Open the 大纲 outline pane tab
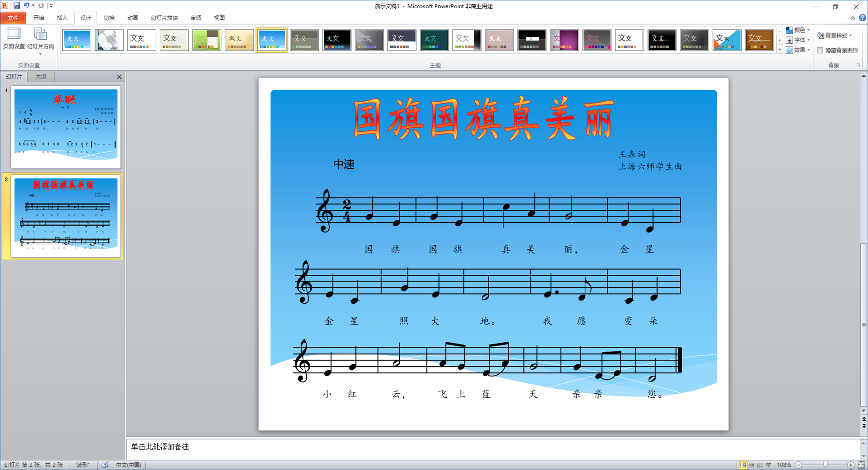Screen dimensions: 868x470 click(41, 77)
